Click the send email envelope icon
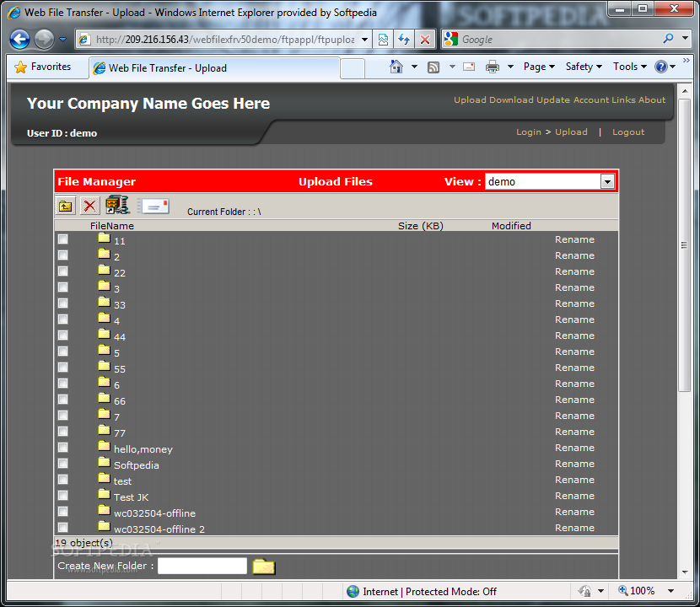700x607 pixels. click(x=154, y=207)
